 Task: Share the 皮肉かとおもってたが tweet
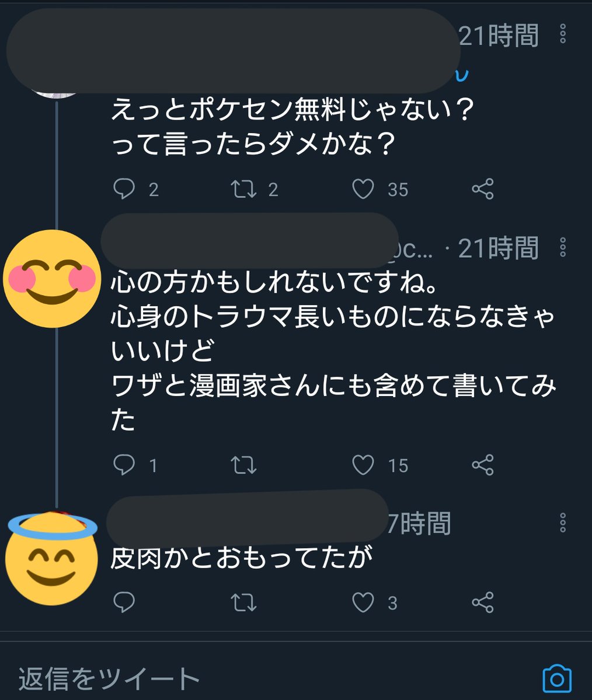(482, 602)
